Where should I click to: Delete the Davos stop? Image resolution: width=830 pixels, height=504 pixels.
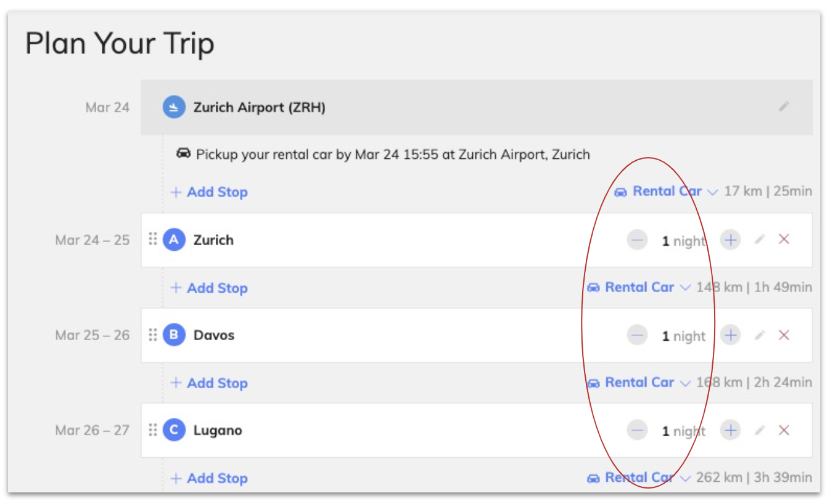tap(784, 335)
